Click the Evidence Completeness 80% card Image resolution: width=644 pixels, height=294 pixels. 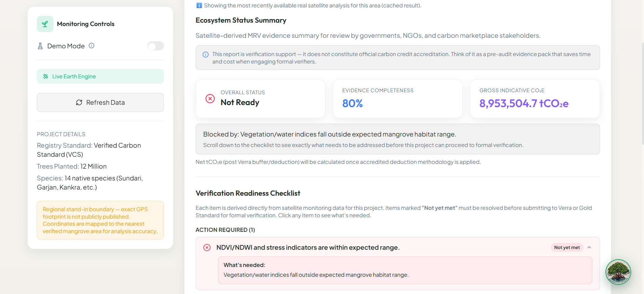tap(398, 99)
